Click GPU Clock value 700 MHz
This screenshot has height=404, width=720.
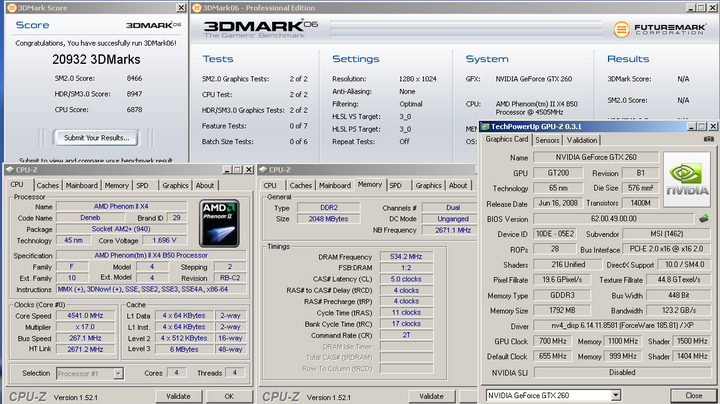pos(552,341)
